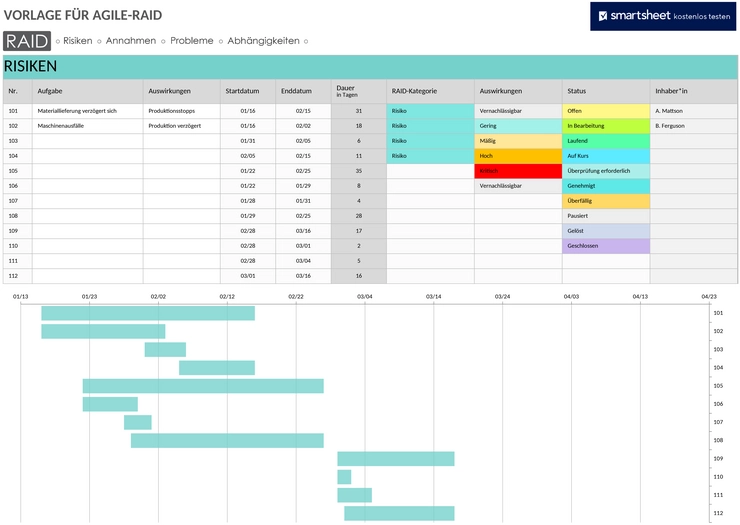Select the RAID tab

tap(27, 41)
